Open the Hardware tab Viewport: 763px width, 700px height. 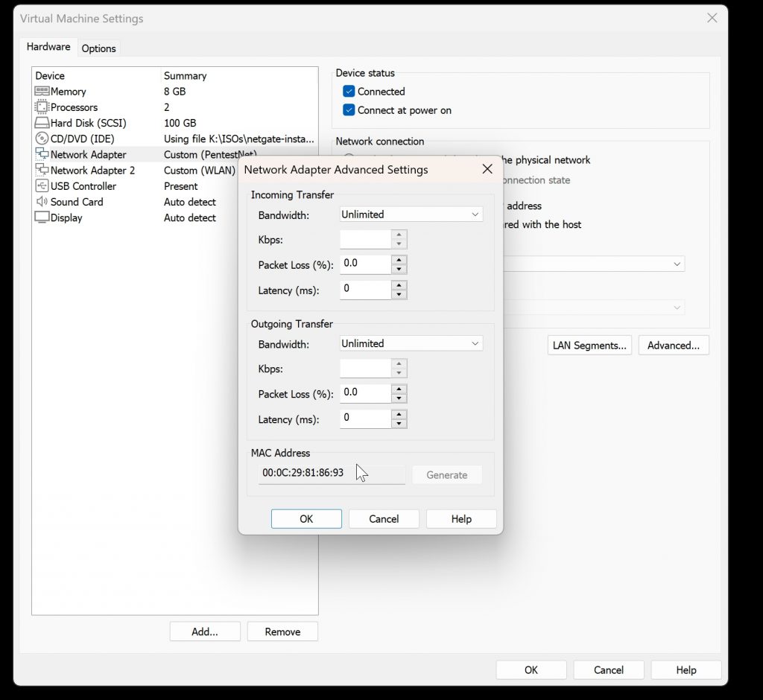pyautogui.click(x=48, y=47)
